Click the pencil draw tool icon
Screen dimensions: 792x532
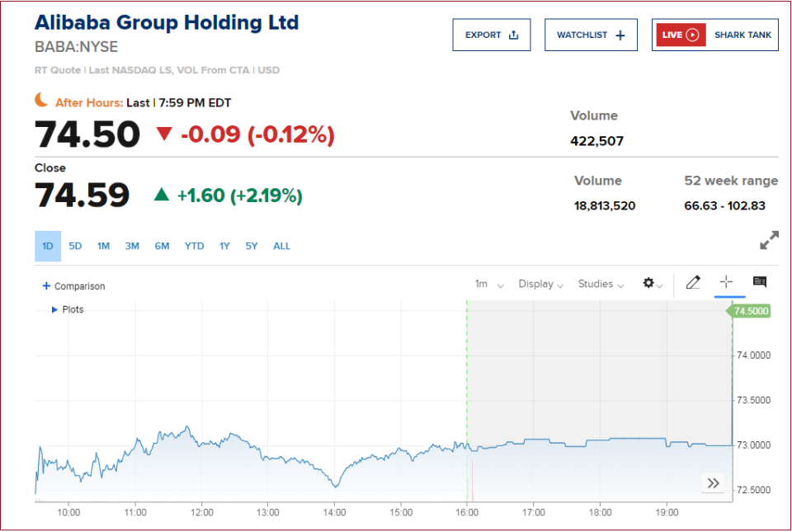[x=693, y=283]
